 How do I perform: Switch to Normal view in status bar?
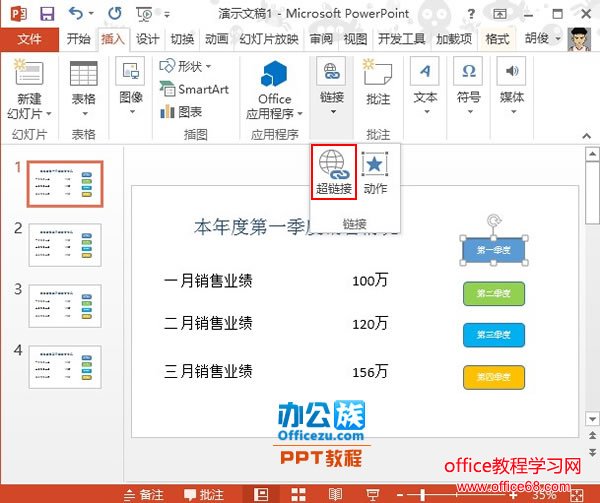point(261,494)
